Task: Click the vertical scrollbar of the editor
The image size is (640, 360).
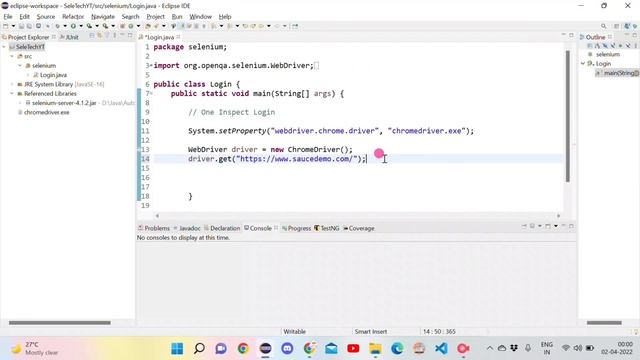Action: tap(567, 116)
